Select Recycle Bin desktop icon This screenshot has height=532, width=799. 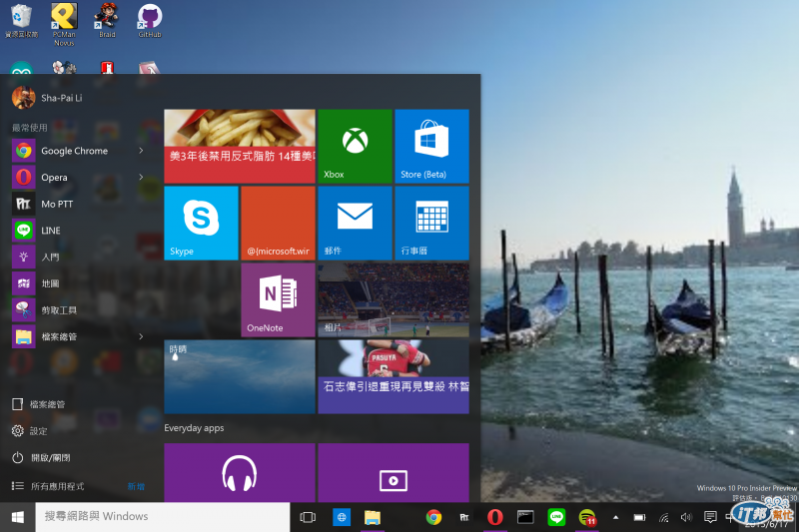point(21,20)
